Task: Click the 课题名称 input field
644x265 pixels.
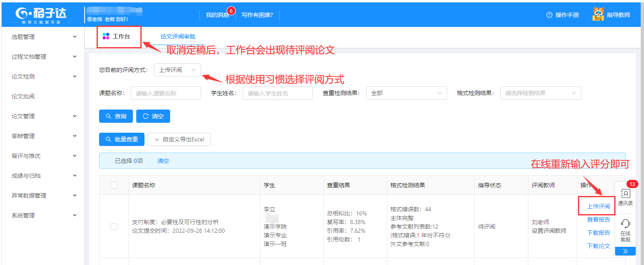Action: click(166, 93)
